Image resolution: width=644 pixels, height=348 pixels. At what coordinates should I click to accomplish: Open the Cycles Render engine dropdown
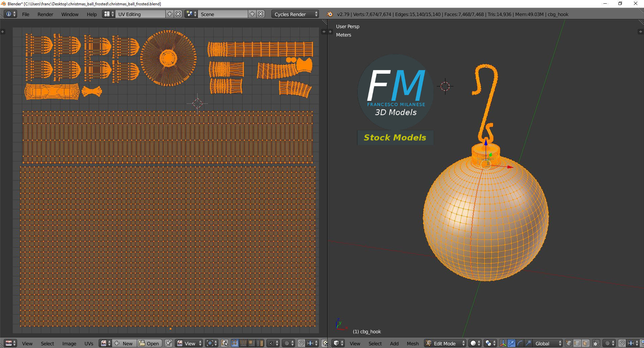point(295,14)
